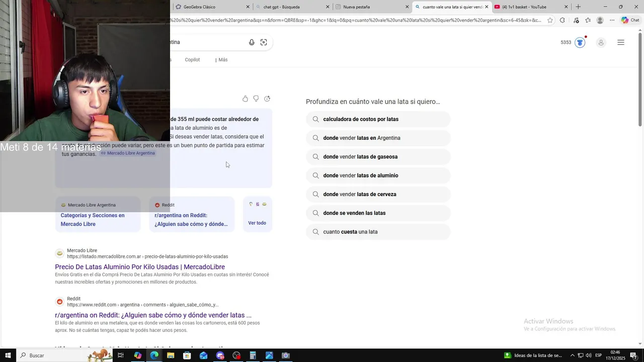Close the Nueva pestaña tab
The image size is (644, 362).
click(x=407, y=7)
